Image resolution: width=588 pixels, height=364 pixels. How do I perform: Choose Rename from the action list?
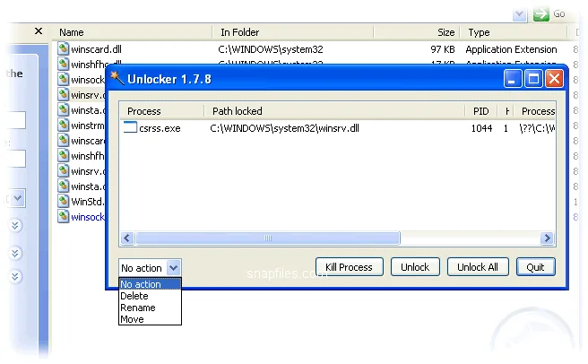point(150,308)
